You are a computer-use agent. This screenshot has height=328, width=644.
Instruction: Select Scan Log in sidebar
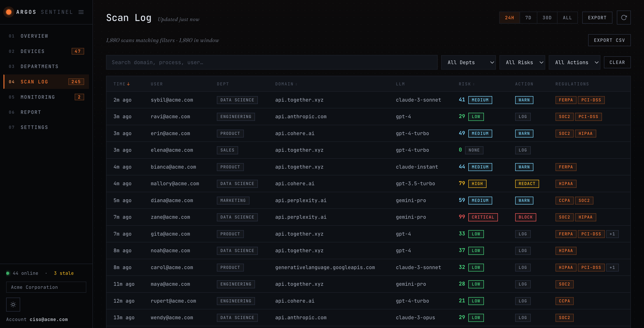(x=46, y=82)
